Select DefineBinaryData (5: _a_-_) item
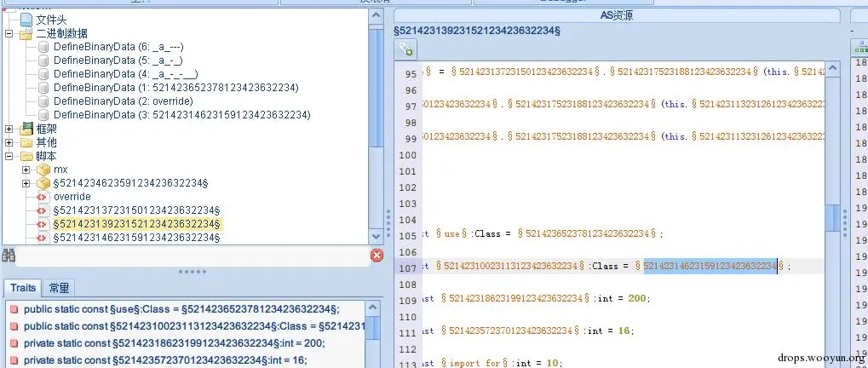Image resolution: width=868 pixels, height=368 pixels. pos(118,60)
